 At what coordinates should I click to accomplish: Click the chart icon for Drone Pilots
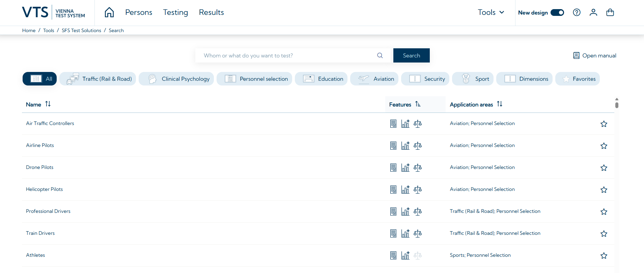[x=405, y=168]
